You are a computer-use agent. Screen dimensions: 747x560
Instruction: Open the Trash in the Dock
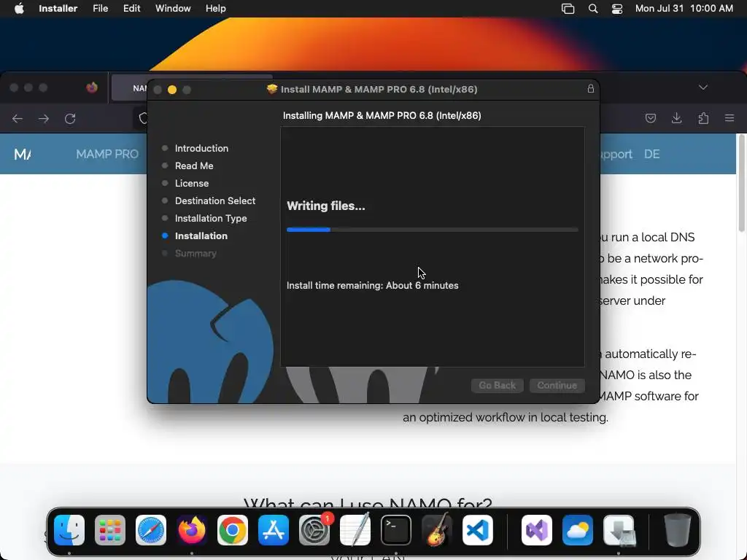click(678, 530)
